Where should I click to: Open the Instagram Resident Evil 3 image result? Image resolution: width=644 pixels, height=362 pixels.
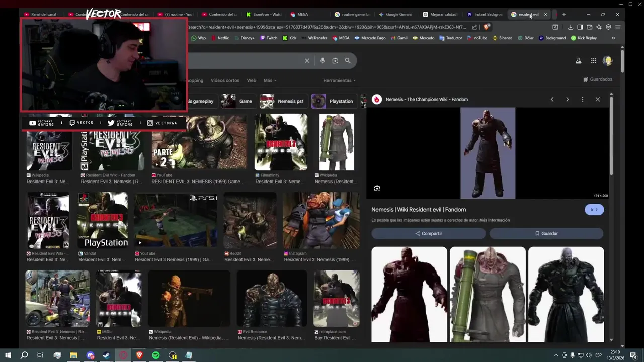[x=321, y=220]
